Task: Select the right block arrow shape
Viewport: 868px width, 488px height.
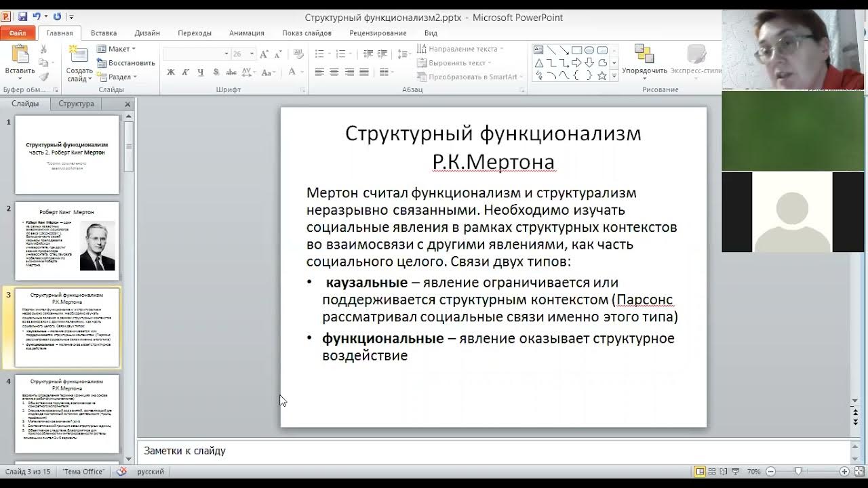Action: click(x=576, y=63)
